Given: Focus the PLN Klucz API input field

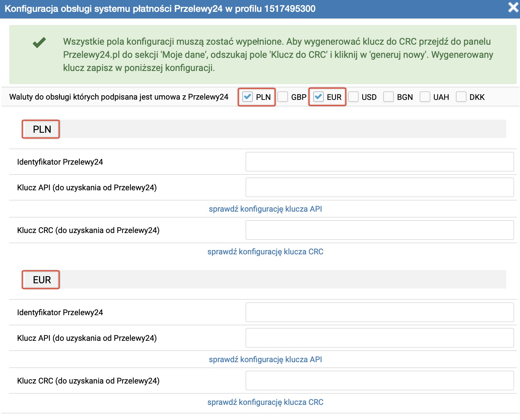Looking at the screenshot, I should point(379,187).
